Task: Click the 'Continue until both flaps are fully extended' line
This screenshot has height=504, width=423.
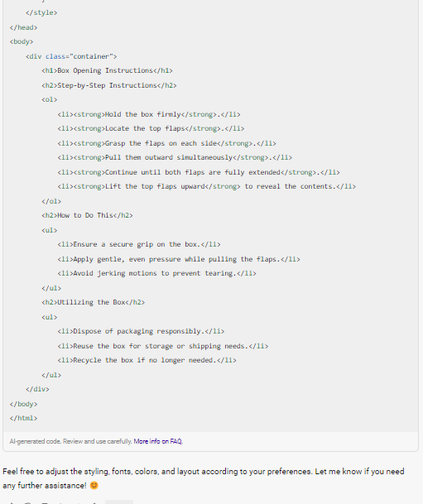Action: point(199,172)
